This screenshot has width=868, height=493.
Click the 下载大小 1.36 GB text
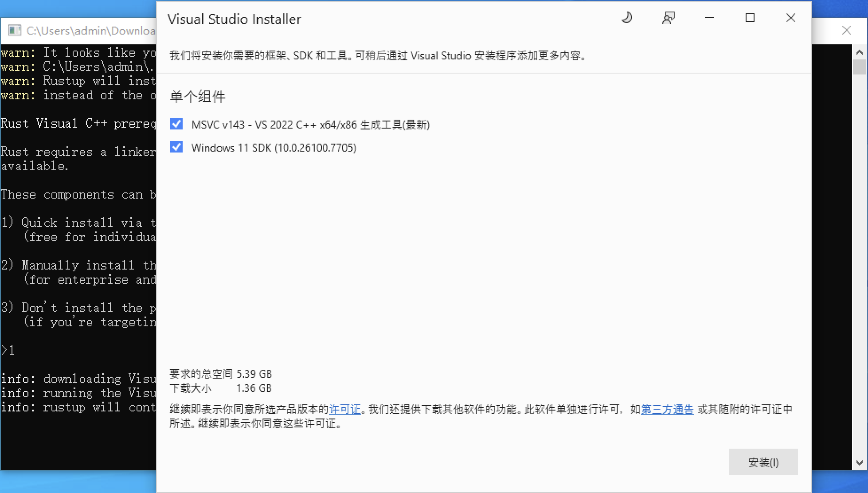pos(221,388)
